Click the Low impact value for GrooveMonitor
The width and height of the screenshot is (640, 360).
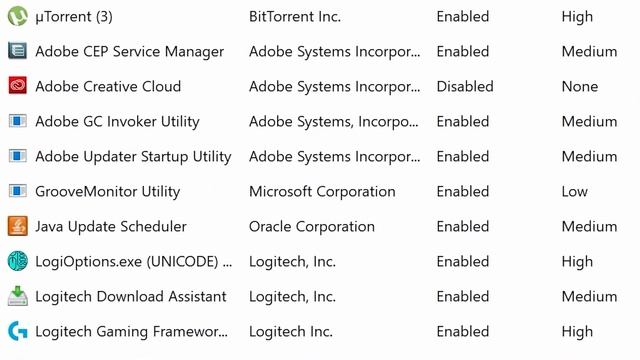click(x=575, y=191)
